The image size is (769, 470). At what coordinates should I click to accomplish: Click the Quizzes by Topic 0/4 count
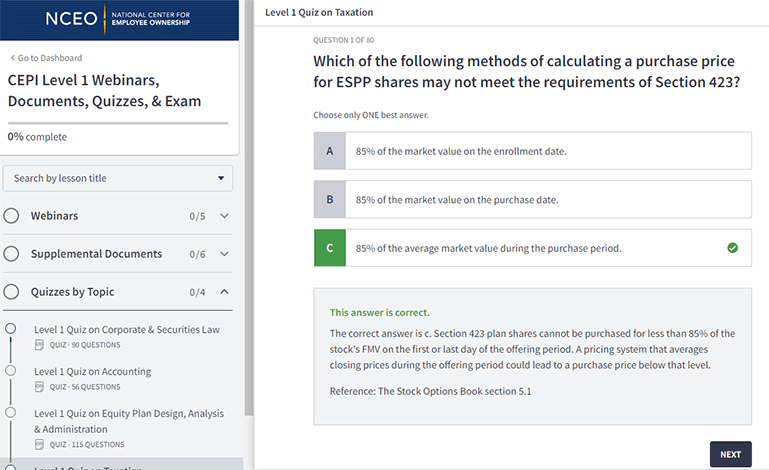tap(197, 292)
